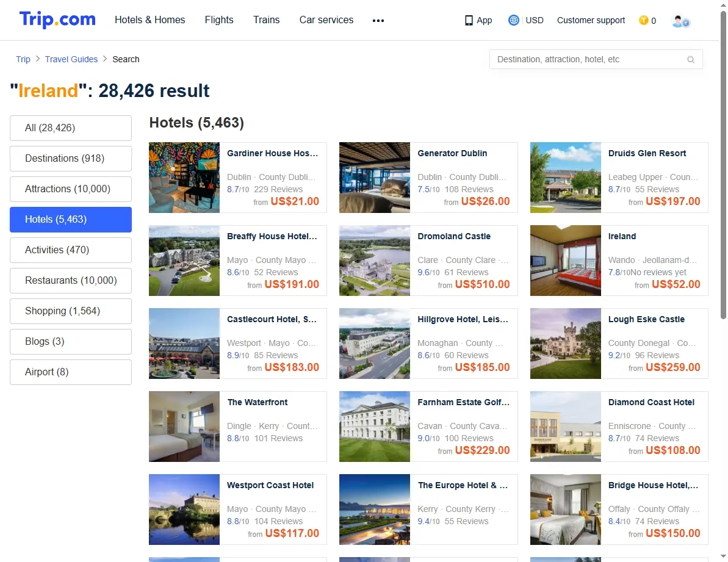The height and width of the screenshot is (562, 728).
Task: Click the globe language icon
Action: [513, 20]
